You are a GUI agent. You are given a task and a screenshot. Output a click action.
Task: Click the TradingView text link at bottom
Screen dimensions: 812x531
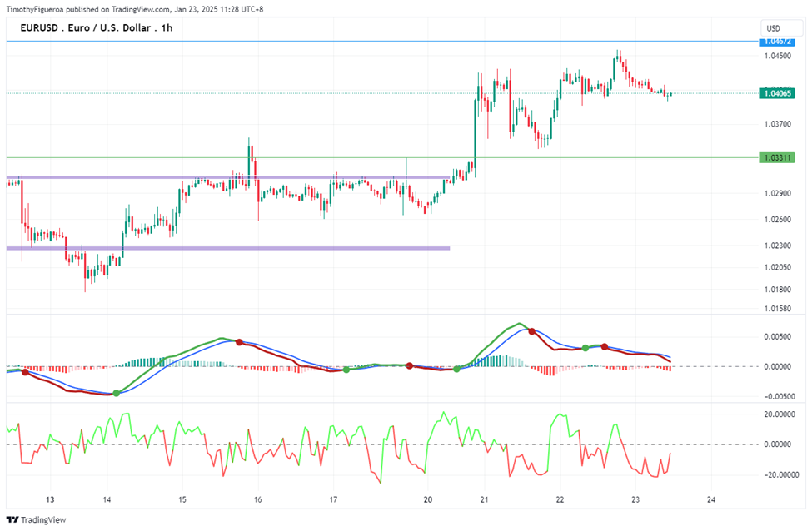click(43, 519)
